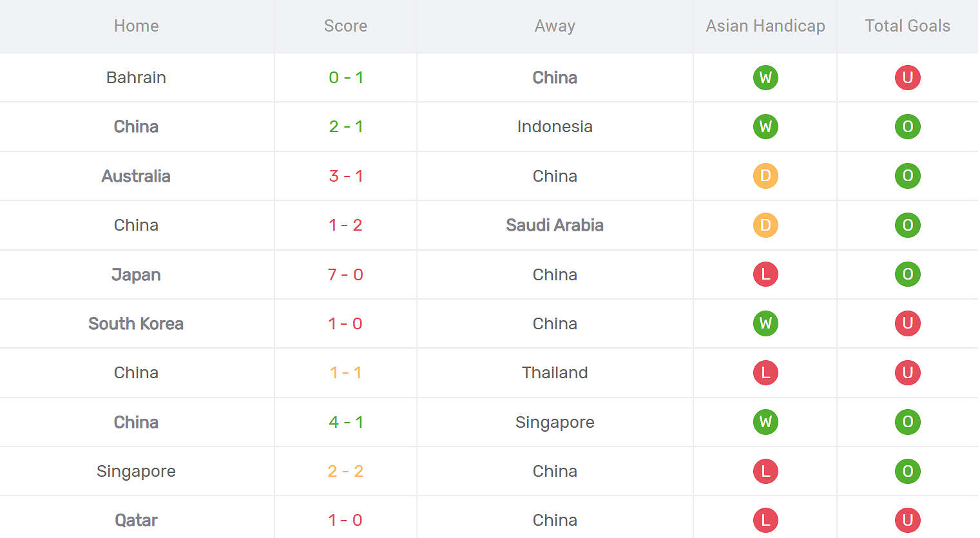Viewport: 980px width, 538px height.
Task: Select the South Korea team name
Action: point(136,323)
